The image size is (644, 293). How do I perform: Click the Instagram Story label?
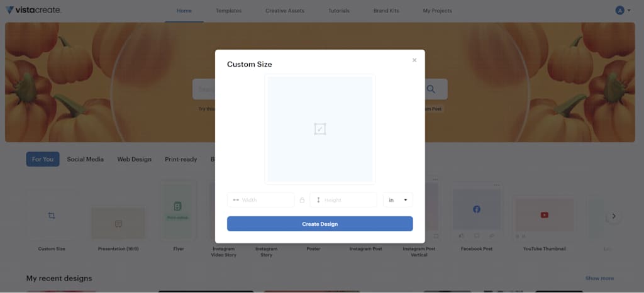(x=266, y=252)
